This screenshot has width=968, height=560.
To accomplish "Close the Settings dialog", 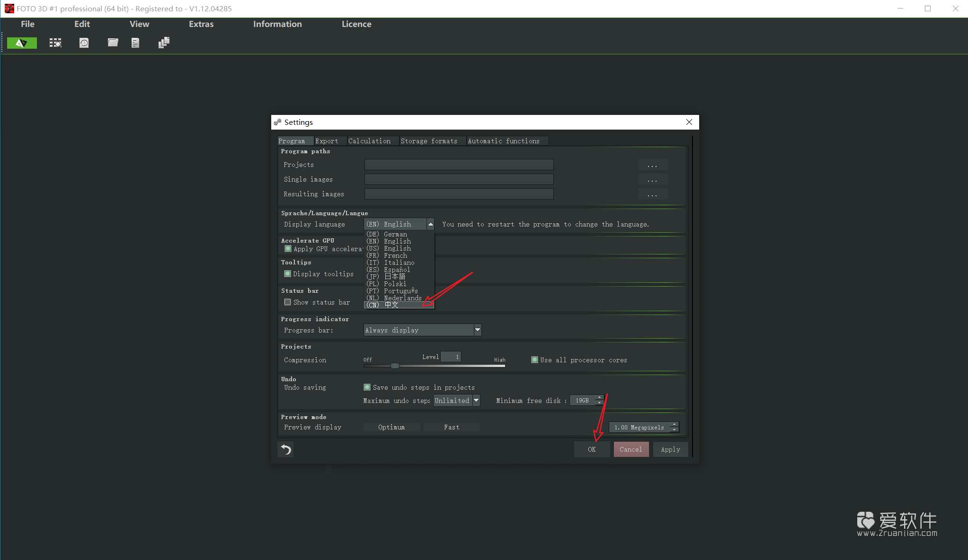I will pyautogui.click(x=689, y=122).
